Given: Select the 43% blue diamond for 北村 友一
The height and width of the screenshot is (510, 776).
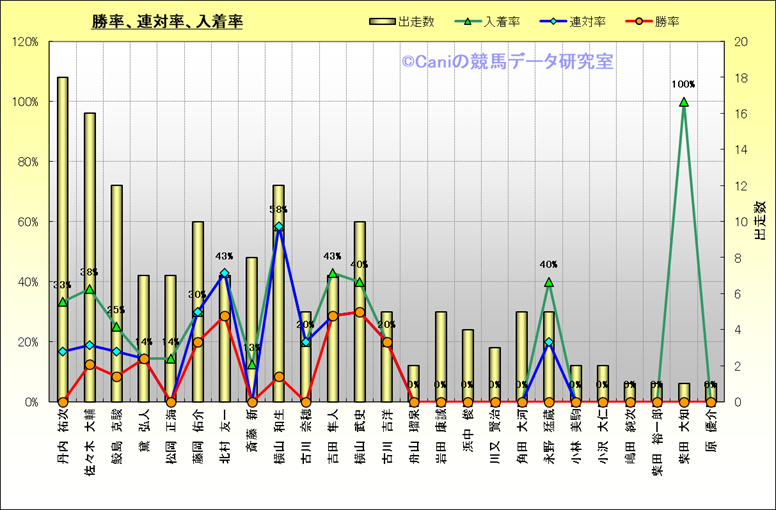Looking at the screenshot, I should coord(224,273).
